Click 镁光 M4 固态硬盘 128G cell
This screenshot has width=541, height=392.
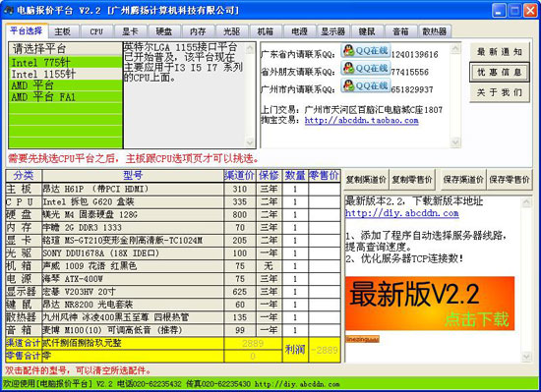tap(133, 214)
